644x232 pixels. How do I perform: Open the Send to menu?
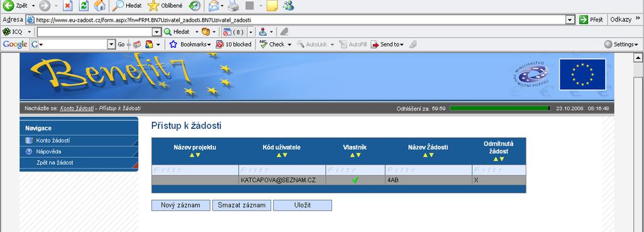pyautogui.click(x=387, y=45)
